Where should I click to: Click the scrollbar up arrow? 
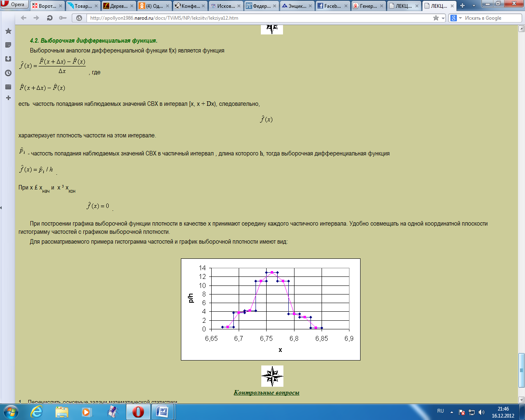(522, 29)
